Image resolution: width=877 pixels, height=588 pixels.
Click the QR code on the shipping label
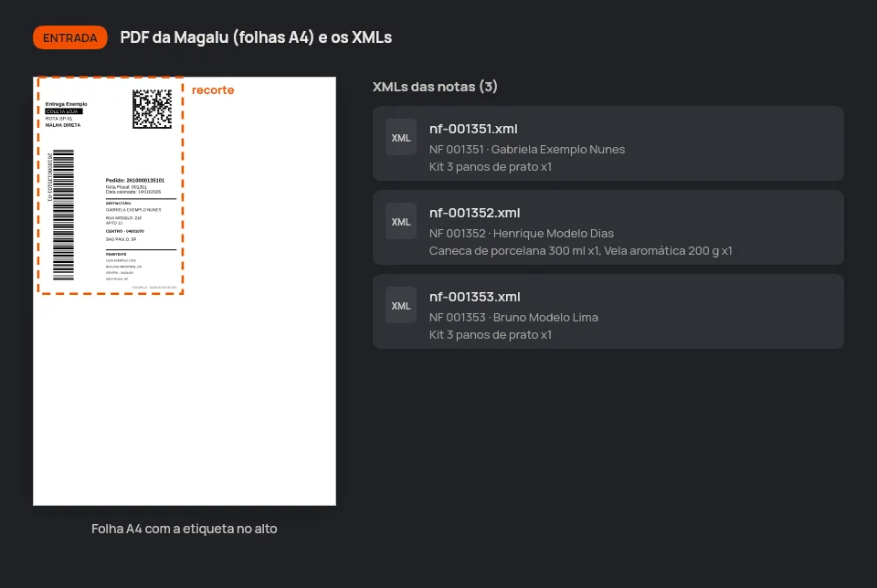(x=153, y=109)
